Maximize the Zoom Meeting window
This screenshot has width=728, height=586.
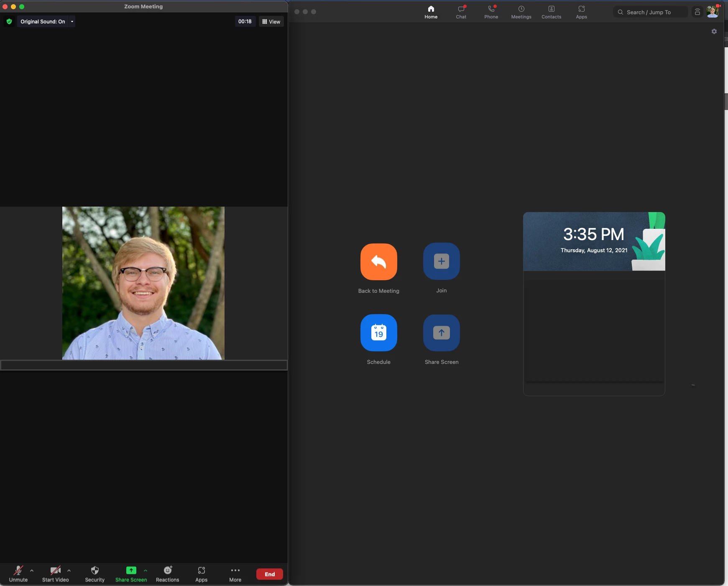(x=22, y=7)
